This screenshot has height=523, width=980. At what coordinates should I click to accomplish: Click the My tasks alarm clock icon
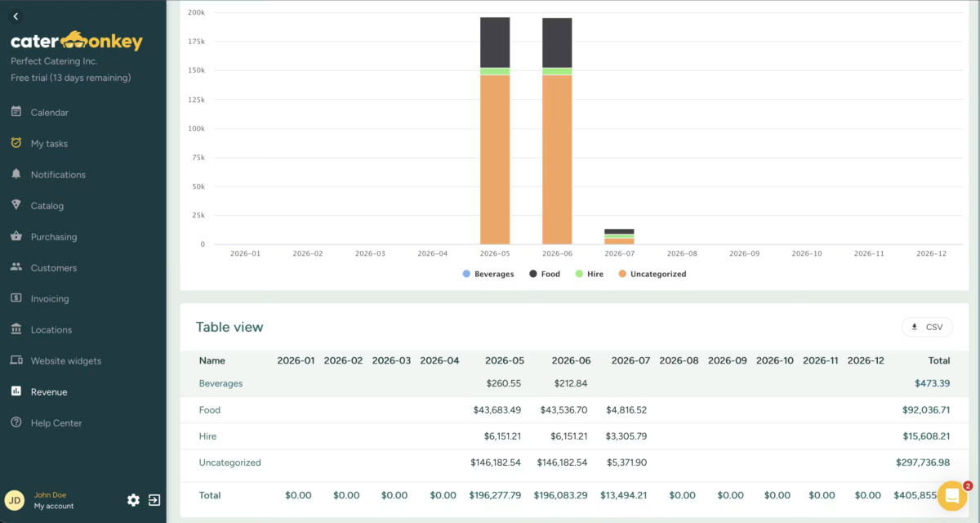click(x=16, y=143)
